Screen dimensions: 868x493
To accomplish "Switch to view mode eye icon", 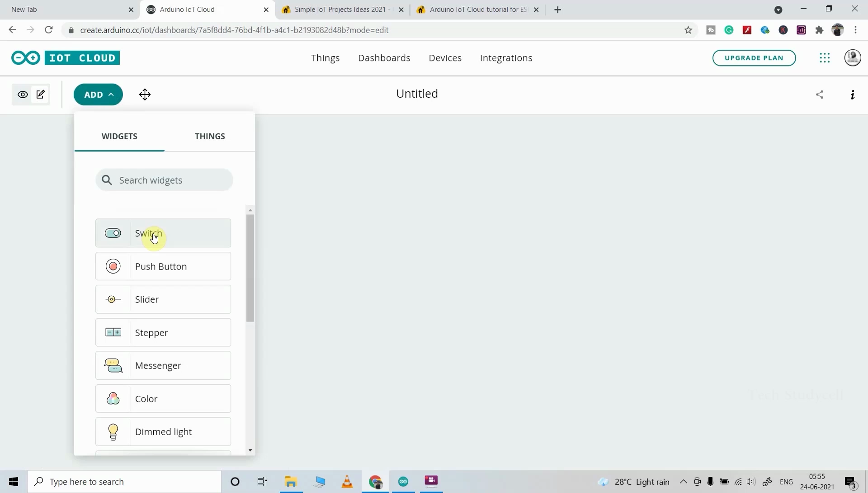I will (x=23, y=95).
